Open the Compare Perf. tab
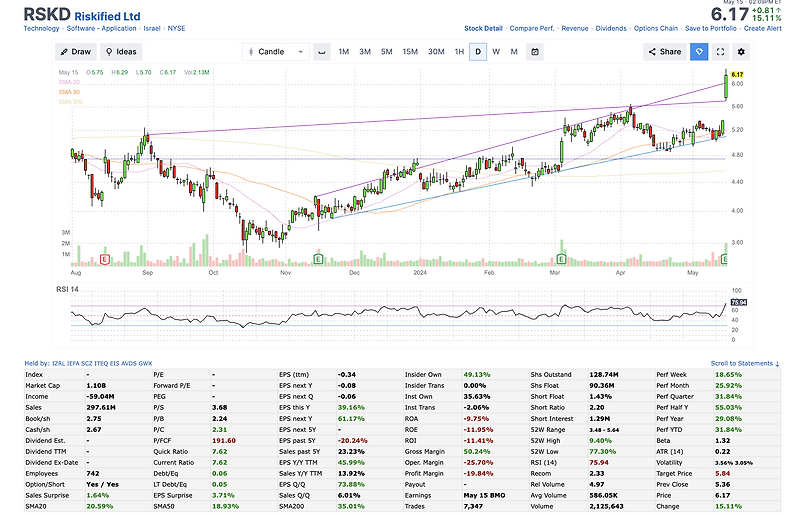This screenshot has width=800, height=515. click(532, 29)
